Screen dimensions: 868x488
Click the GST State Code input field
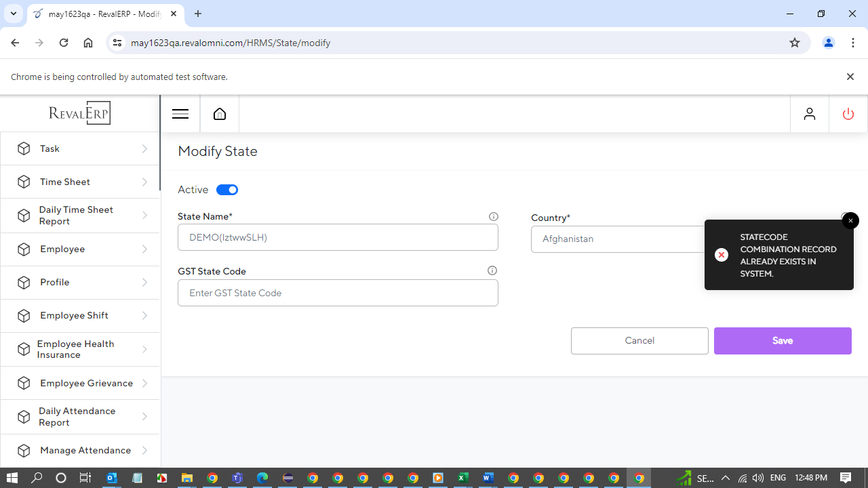click(x=338, y=293)
